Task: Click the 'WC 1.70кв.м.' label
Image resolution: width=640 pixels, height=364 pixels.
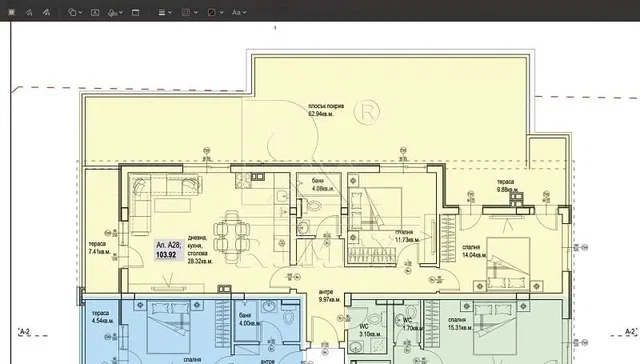Action: point(412,324)
